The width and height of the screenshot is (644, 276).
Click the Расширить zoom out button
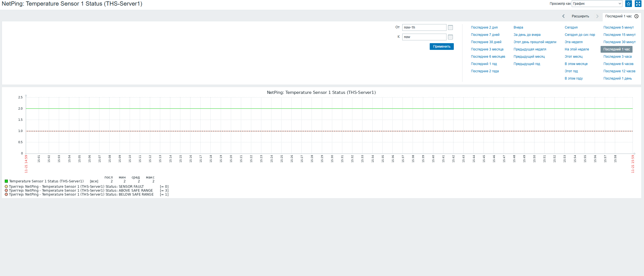click(x=580, y=16)
